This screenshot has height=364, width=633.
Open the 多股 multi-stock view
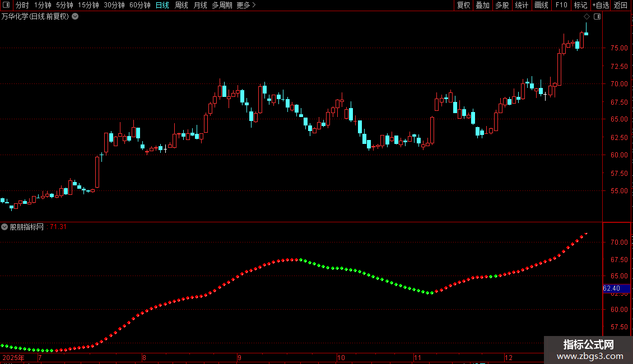point(502,5)
